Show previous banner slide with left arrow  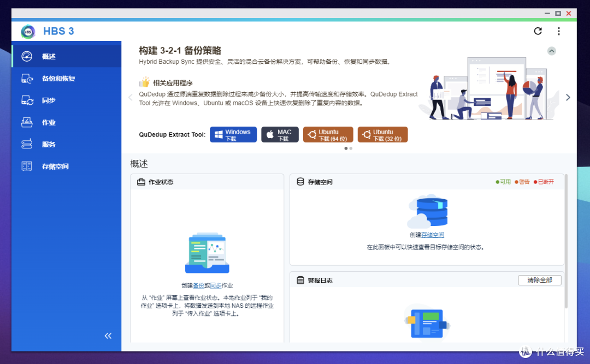131,97
